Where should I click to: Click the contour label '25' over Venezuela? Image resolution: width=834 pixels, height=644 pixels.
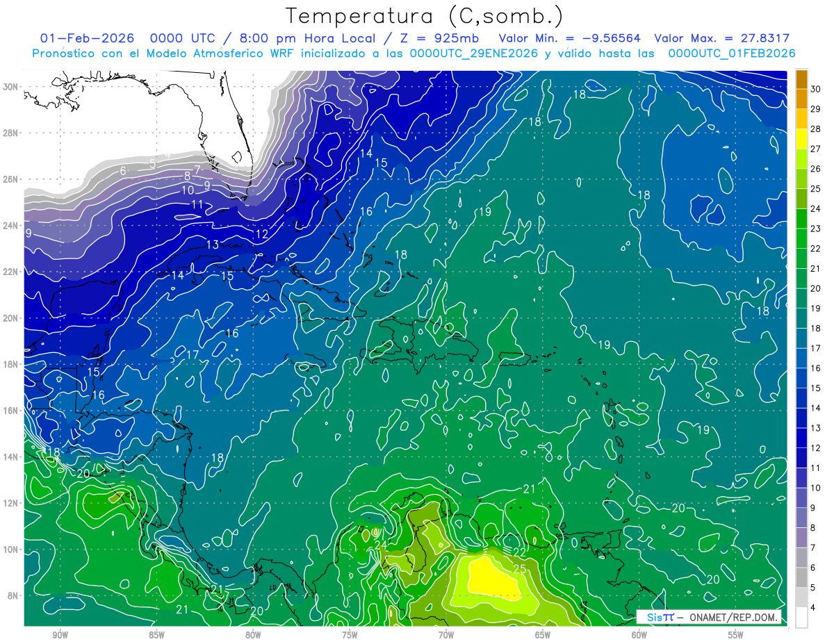pos(519,569)
